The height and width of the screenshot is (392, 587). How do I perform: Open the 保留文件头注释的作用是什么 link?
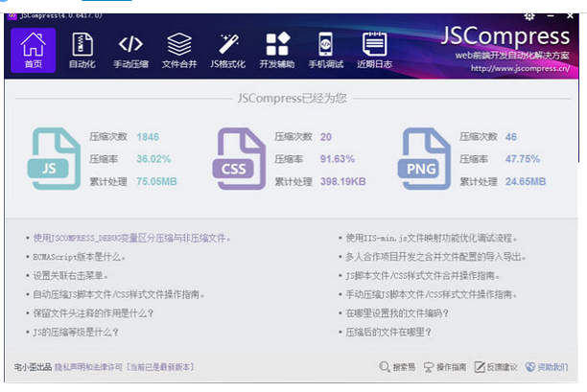tap(93, 313)
